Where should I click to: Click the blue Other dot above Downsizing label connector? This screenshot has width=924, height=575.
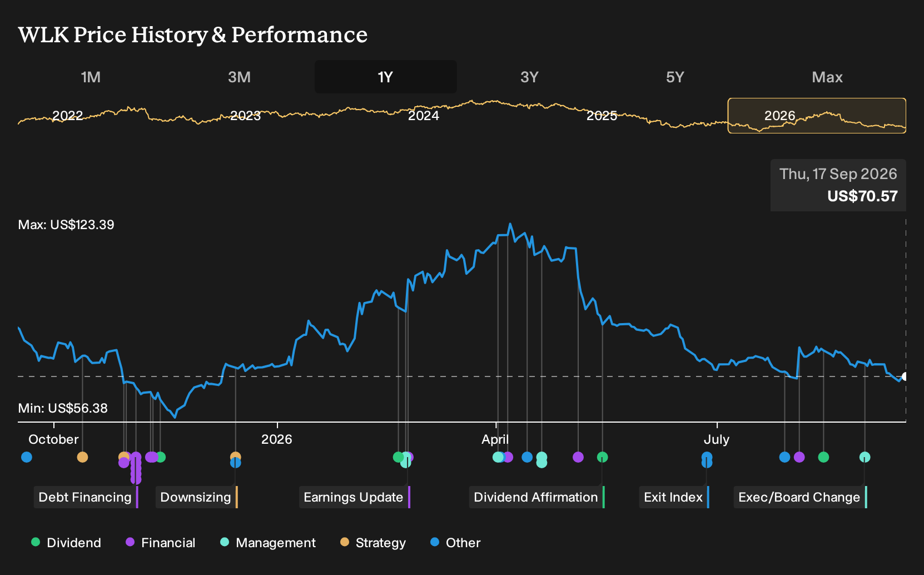[235, 463]
